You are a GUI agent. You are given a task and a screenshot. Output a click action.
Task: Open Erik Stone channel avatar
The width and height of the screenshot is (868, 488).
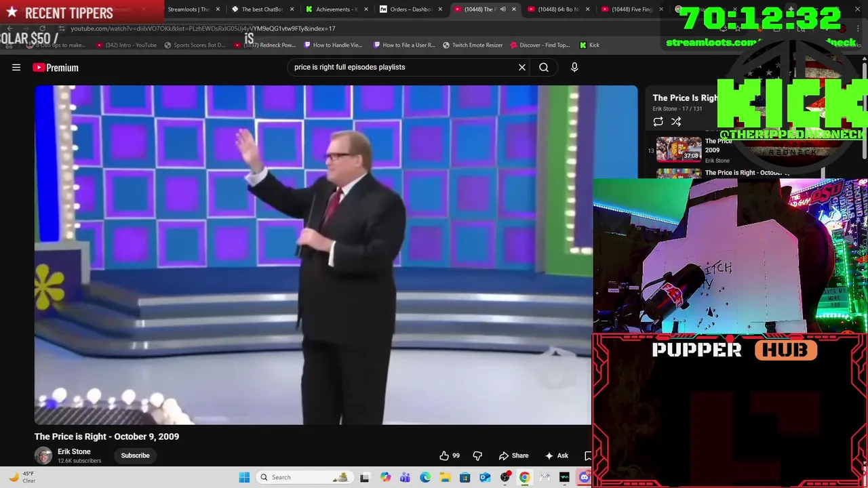click(x=43, y=455)
